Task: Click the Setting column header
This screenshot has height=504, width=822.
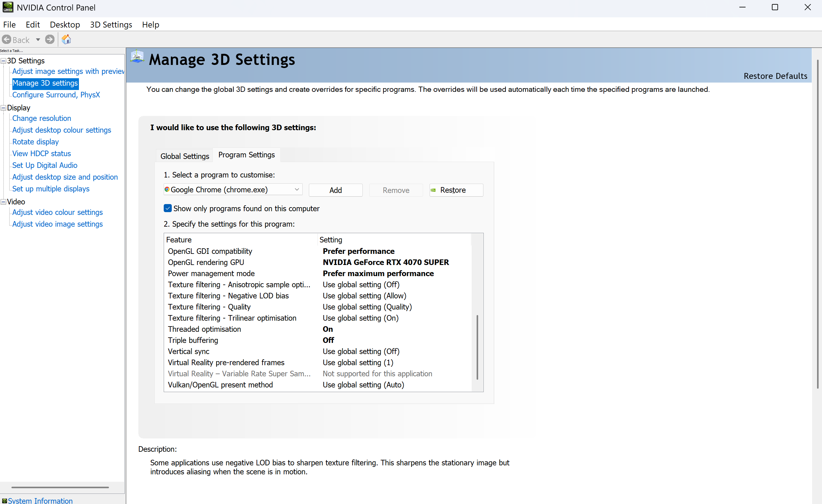Action: click(x=394, y=240)
